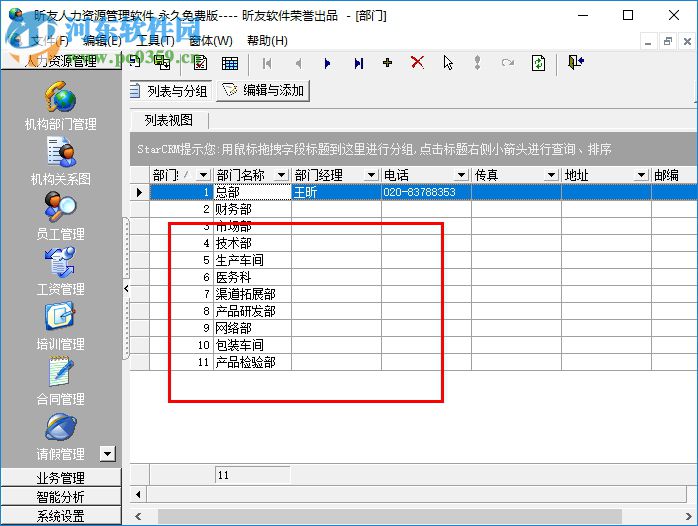
Task: Switch to the 列表与分组 tab
Action: click(171, 91)
